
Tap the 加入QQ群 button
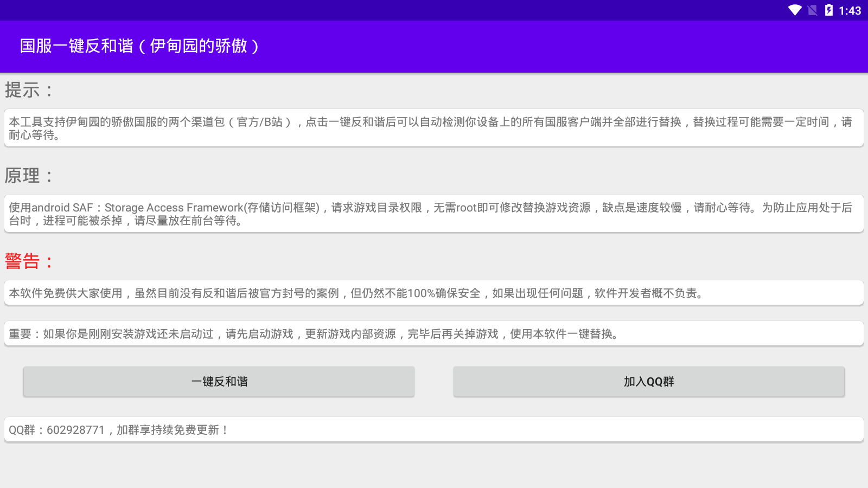coord(649,381)
